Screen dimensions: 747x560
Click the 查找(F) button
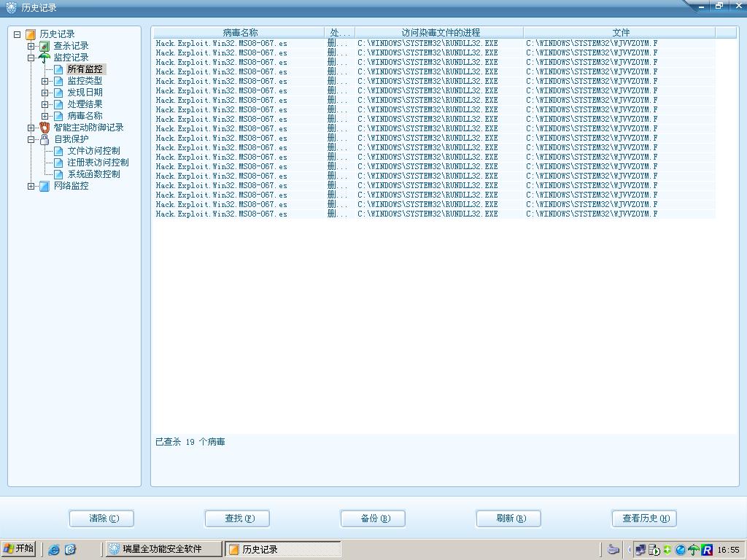point(237,518)
